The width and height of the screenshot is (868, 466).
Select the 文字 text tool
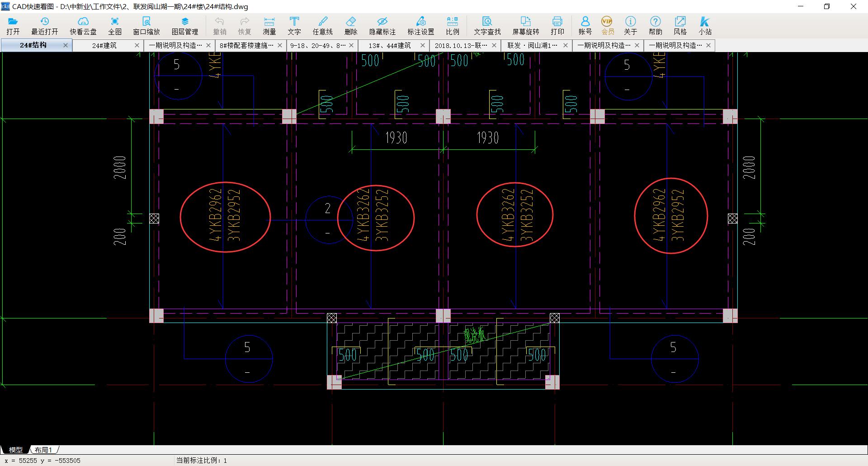294,26
